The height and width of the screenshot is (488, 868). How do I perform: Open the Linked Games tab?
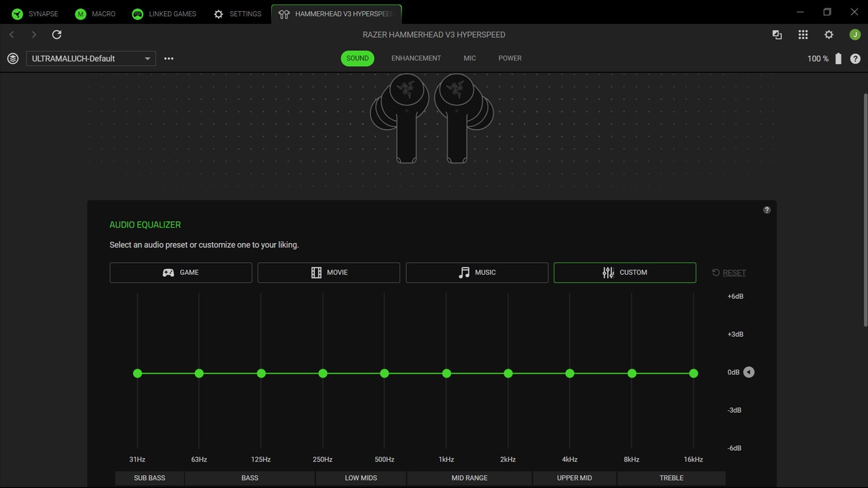pyautogui.click(x=164, y=14)
